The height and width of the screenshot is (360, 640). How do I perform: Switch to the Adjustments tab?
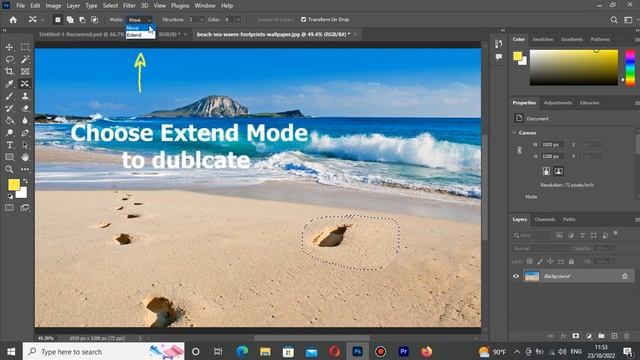pos(558,103)
